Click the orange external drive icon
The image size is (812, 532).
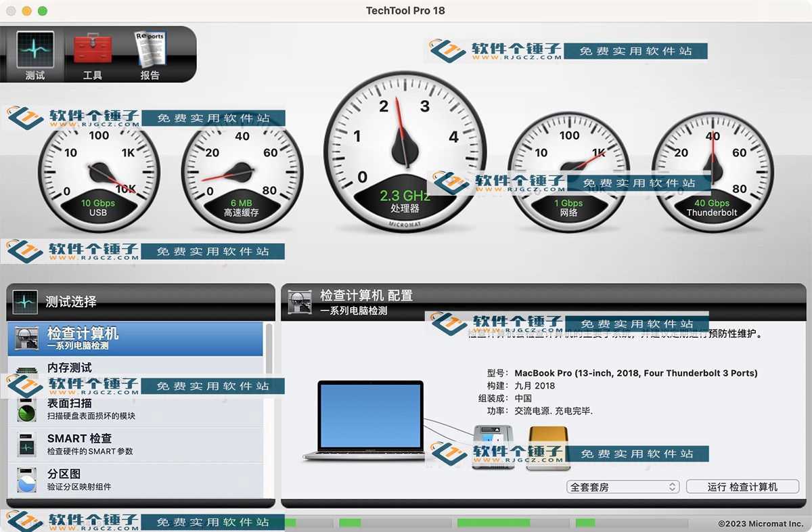[548, 447]
